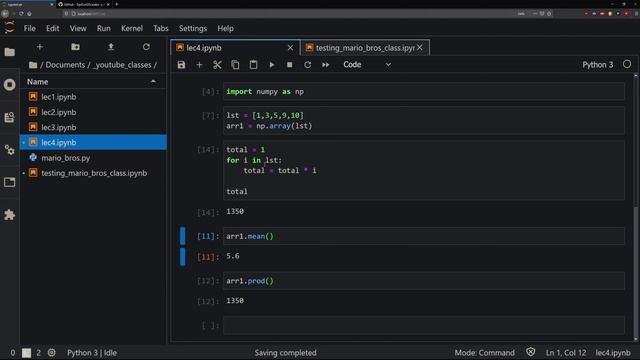
Task: Click the upload files icon
Action: [111, 47]
